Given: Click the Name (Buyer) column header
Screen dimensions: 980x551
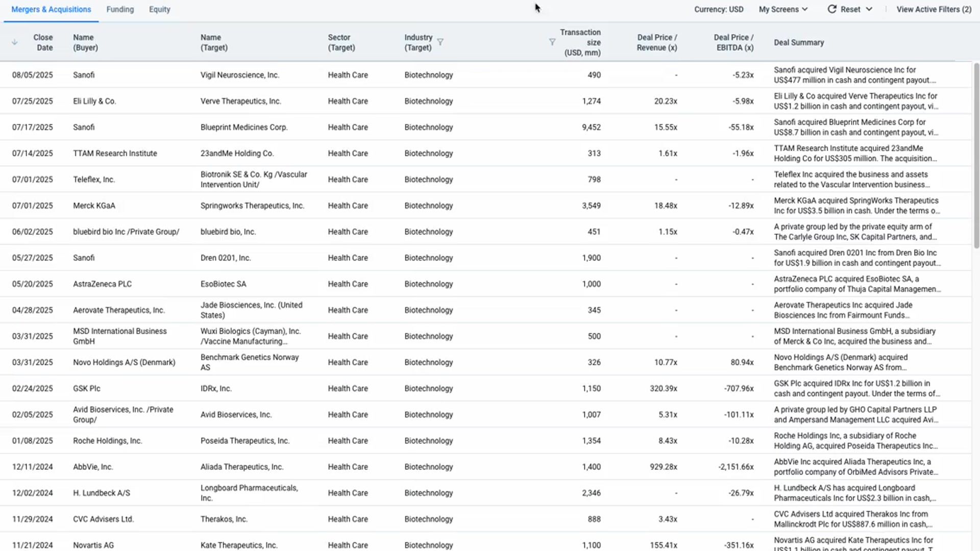Looking at the screenshot, I should (85, 42).
